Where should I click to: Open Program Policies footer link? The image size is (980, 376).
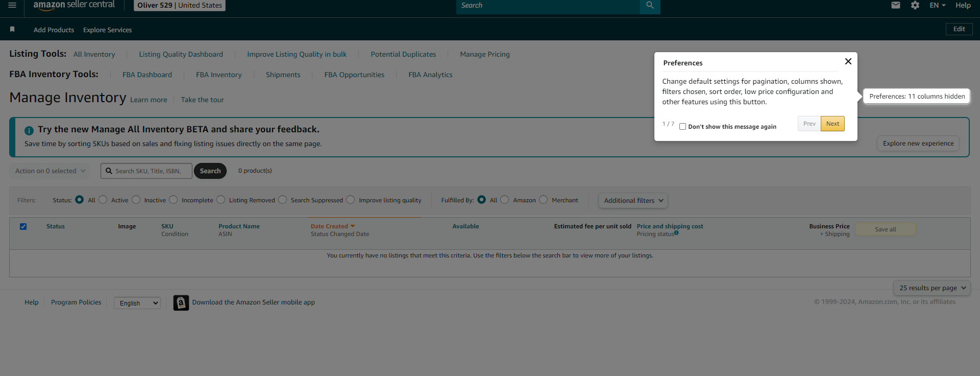click(x=76, y=302)
